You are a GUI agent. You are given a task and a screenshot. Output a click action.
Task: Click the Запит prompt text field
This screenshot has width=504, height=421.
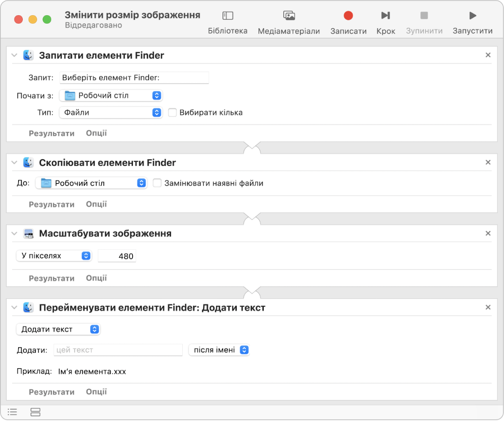(134, 78)
